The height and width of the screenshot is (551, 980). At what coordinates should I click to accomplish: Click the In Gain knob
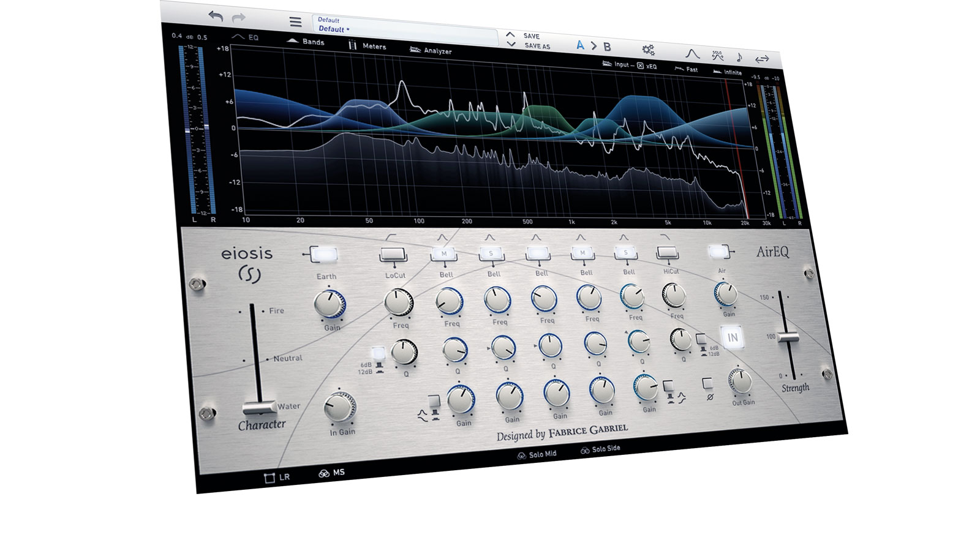pos(340,407)
